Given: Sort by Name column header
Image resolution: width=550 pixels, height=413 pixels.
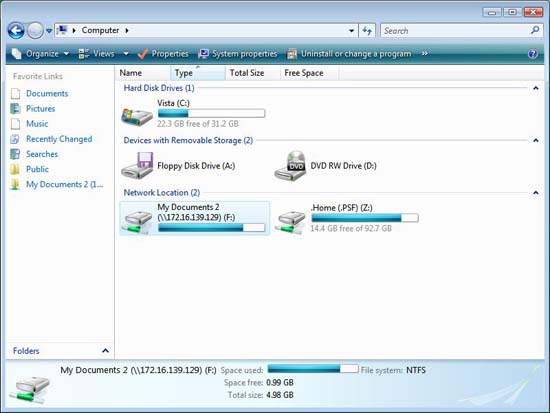Looking at the screenshot, I should coord(142,73).
